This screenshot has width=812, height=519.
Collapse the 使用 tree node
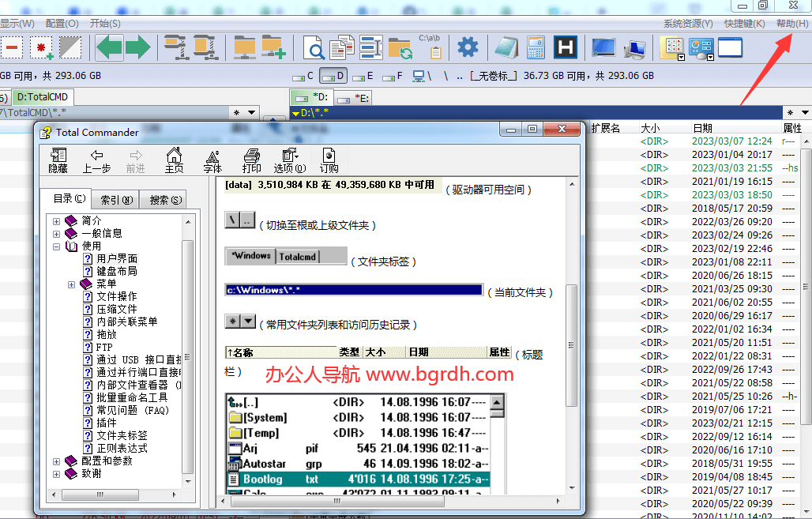(x=57, y=246)
